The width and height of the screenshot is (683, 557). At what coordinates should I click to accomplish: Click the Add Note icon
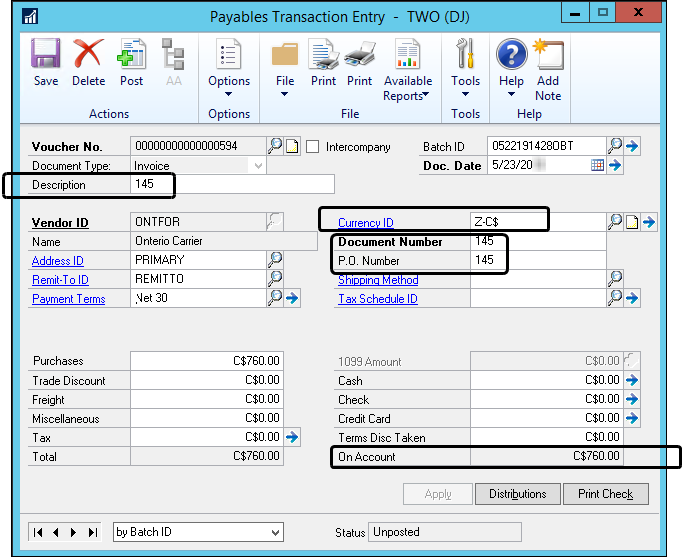point(548,68)
